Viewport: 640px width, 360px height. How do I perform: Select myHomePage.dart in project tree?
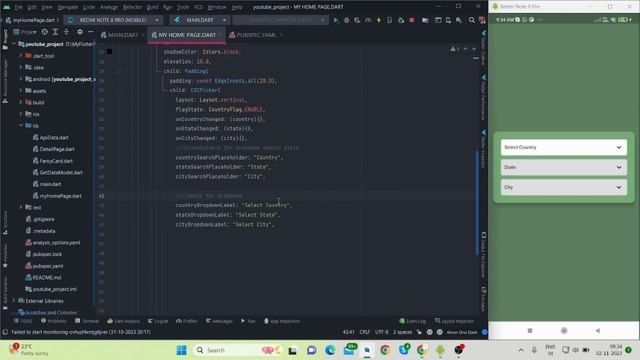coord(57,196)
